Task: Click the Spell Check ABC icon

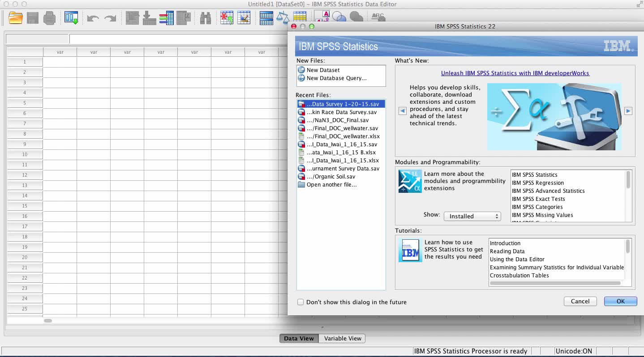Action: coord(378,17)
